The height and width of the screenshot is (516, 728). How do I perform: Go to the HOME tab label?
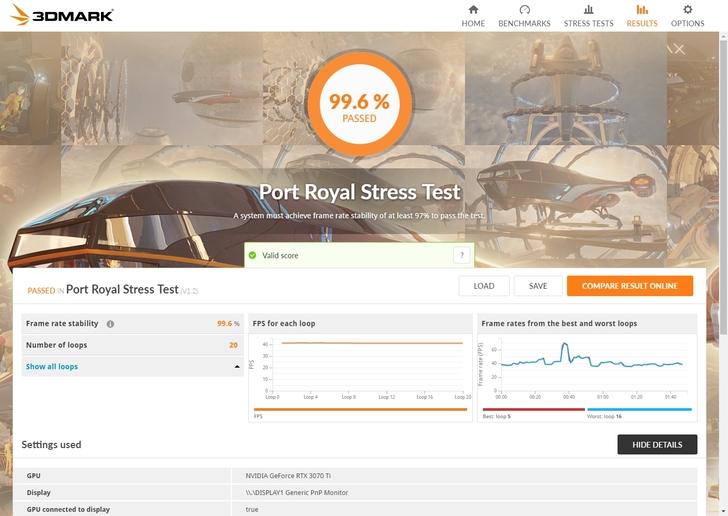[x=473, y=23]
